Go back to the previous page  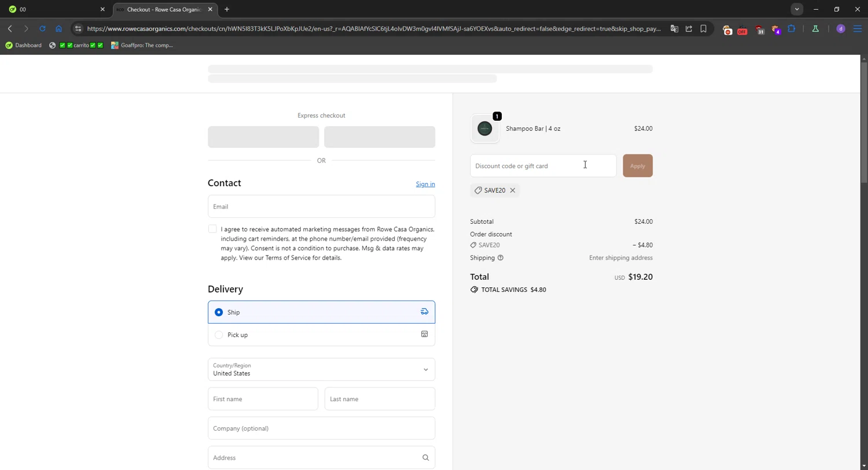click(x=10, y=28)
